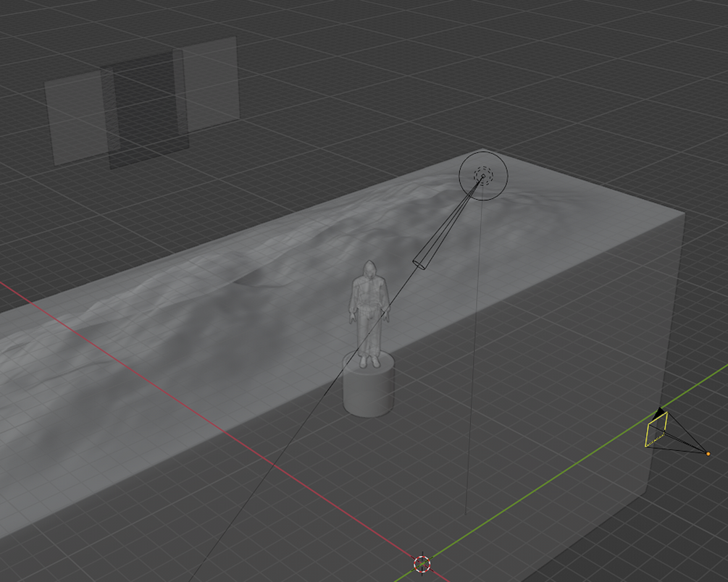Select the hooded figure statue
Screen dimensions: 728x582
coord(369,314)
